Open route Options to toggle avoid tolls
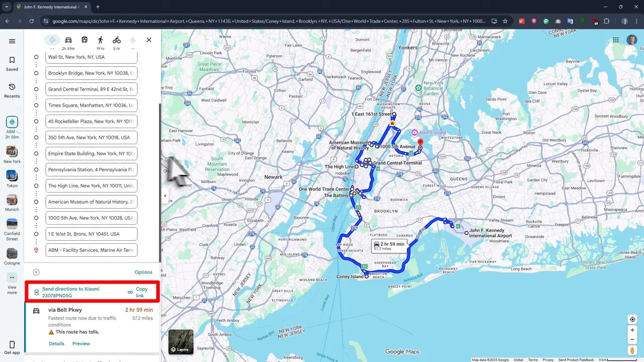The image size is (644, 362). (x=143, y=272)
